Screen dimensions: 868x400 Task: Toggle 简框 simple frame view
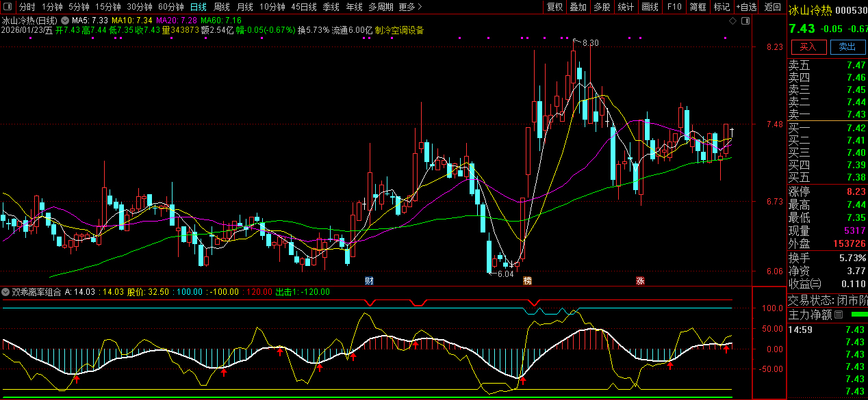pos(698,7)
